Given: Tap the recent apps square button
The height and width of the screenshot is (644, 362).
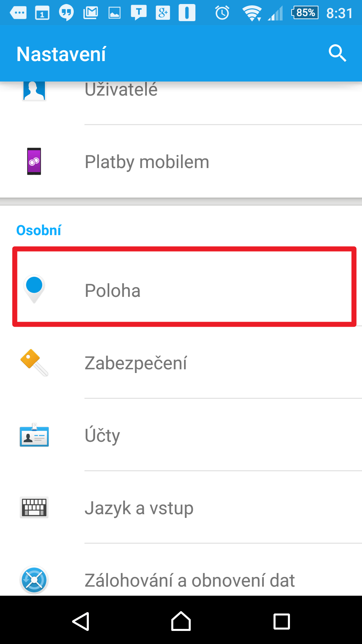Looking at the screenshot, I should (282, 622).
